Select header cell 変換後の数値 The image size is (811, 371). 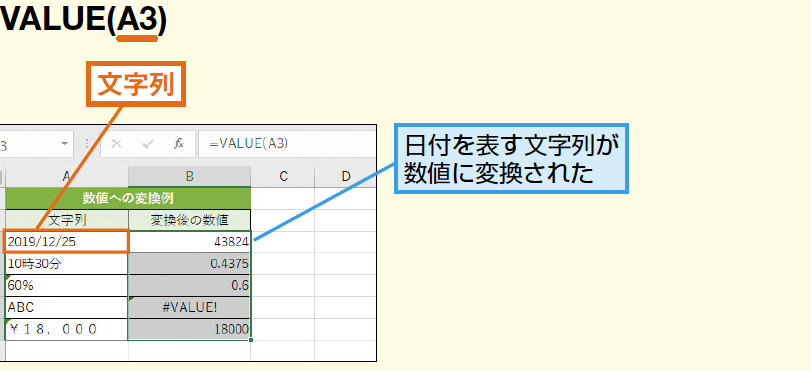point(189,220)
